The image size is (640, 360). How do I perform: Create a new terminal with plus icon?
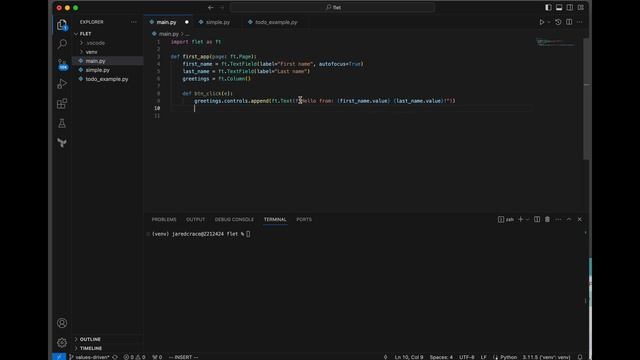point(520,220)
